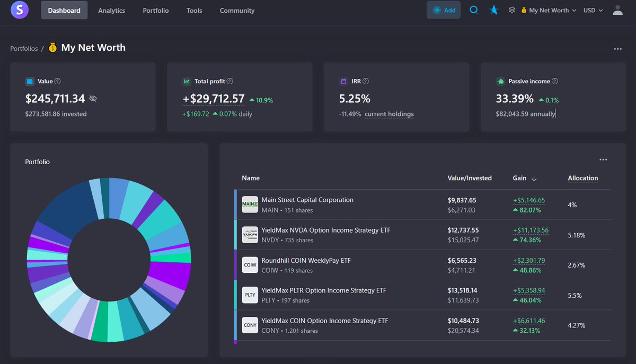
Task: Click the +$6,611.46 gain for CONY
Action: 529,321
